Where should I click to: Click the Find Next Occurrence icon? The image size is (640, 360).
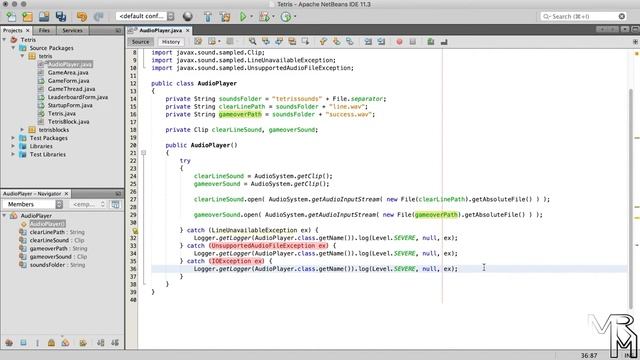coord(279,41)
